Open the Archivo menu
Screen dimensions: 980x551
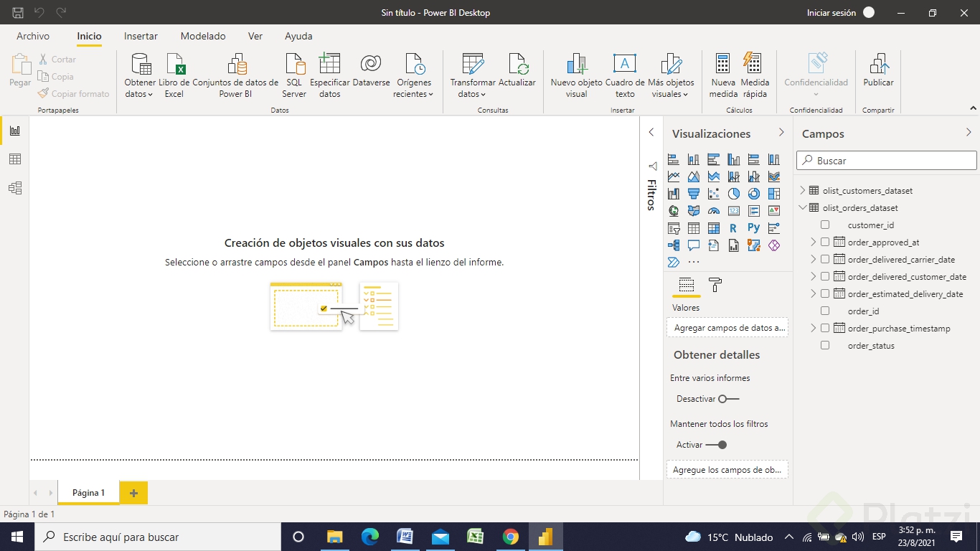[x=33, y=36]
